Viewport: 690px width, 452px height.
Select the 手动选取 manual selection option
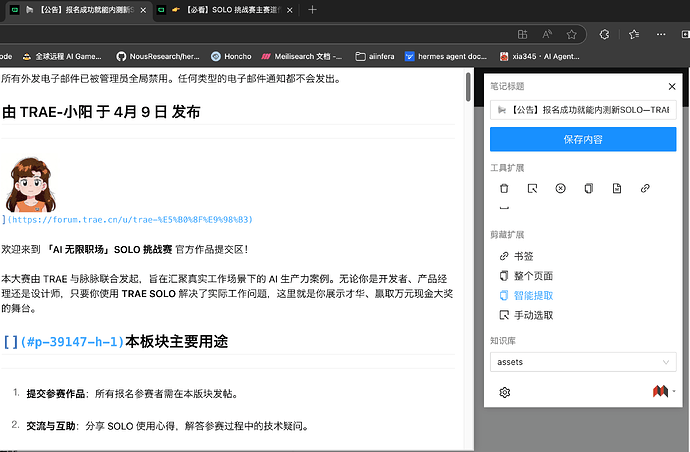coord(526,315)
